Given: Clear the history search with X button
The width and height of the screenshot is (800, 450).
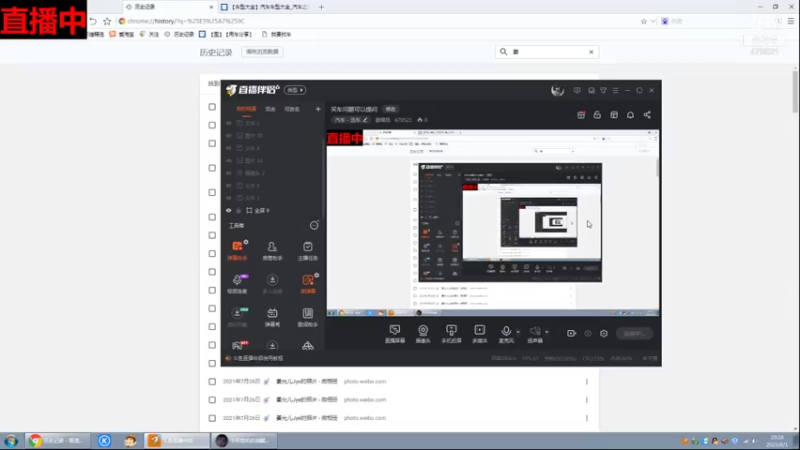Looking at the screenshot, I should tap(591, 52).
